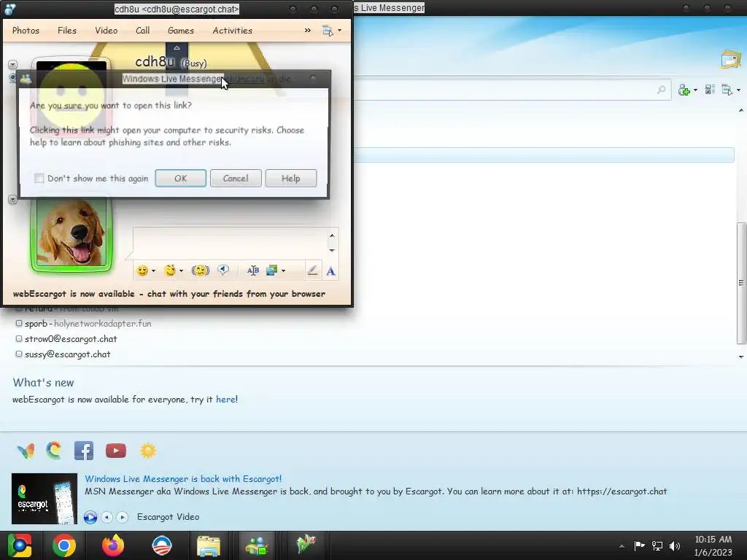Expand the background picker dropdown arrow

[283, 271]
